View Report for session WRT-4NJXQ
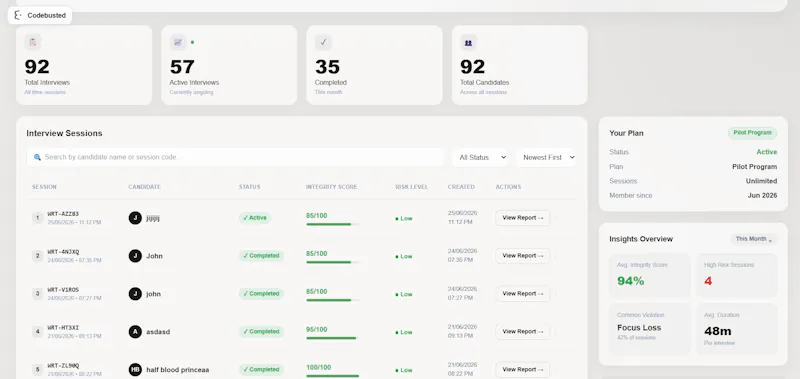 [x=522, y=256]
